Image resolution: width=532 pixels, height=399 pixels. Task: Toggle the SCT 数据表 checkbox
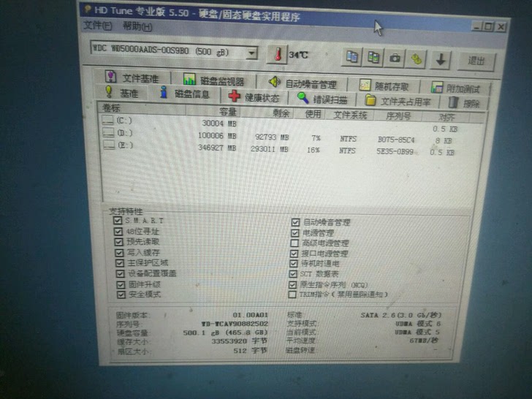pyautogui.click(x=293, y=273)
